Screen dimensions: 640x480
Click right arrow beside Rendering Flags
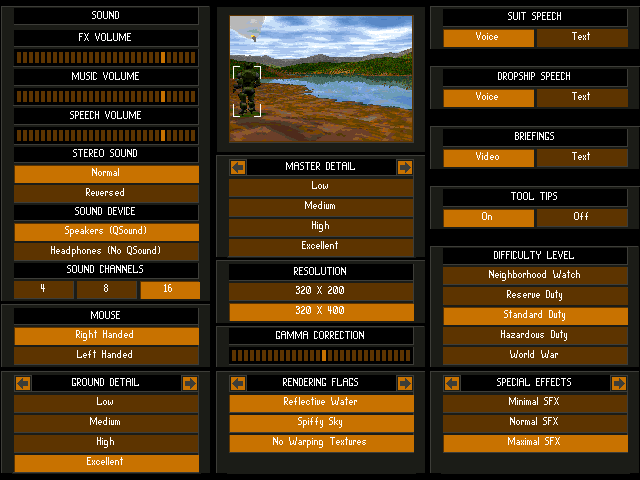coord(404,383)
